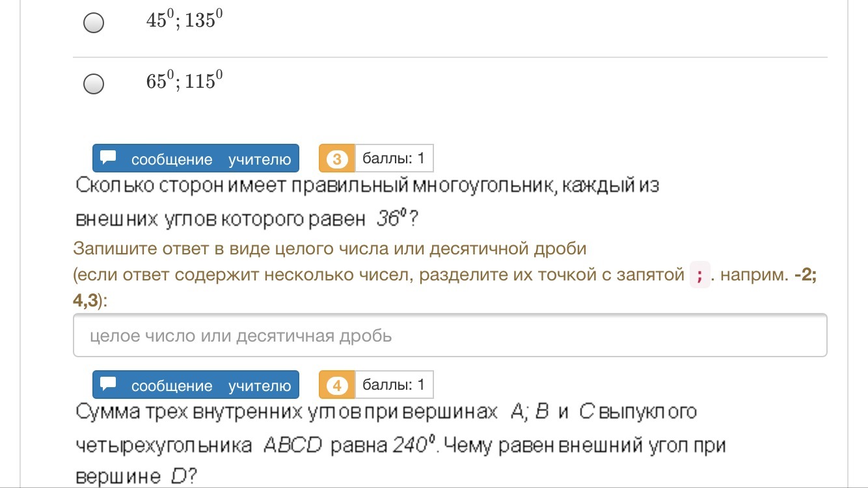The image size is (868, 488).
Task: Click the bold '-2;' example text
Action: (805, 275)
